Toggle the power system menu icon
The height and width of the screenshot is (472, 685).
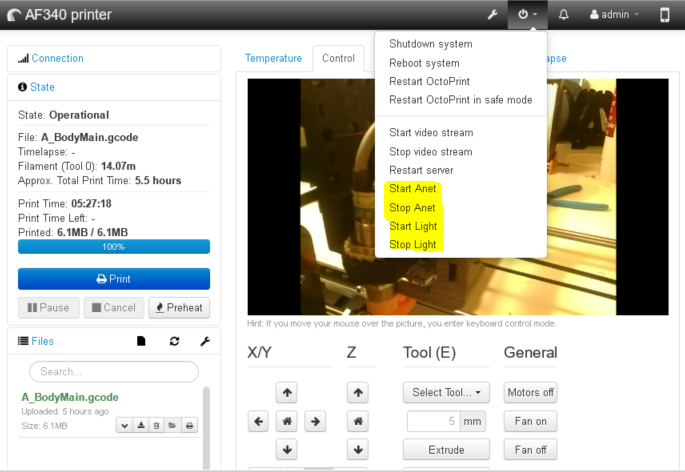coord(527,15)
